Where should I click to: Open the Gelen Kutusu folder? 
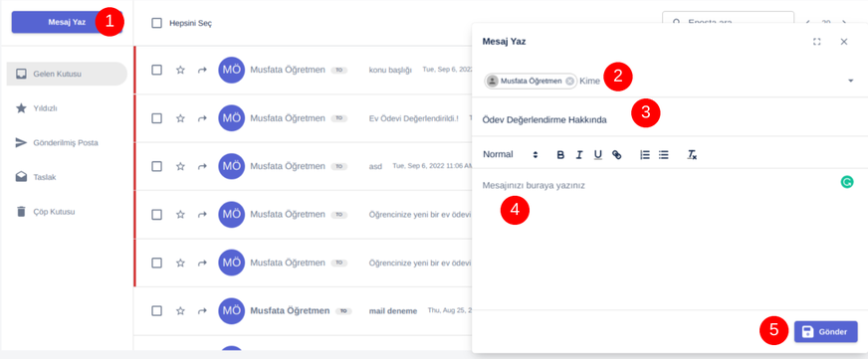tap(67, 74)
